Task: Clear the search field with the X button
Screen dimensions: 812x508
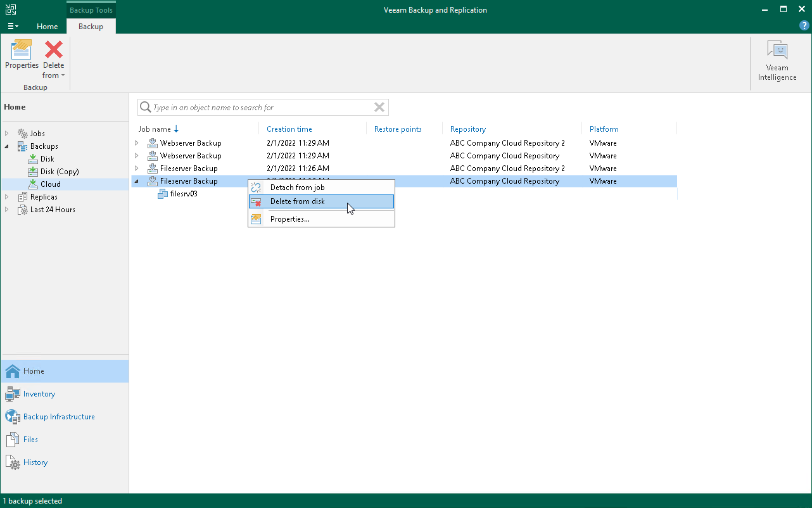Action: (x=379, y=107)
